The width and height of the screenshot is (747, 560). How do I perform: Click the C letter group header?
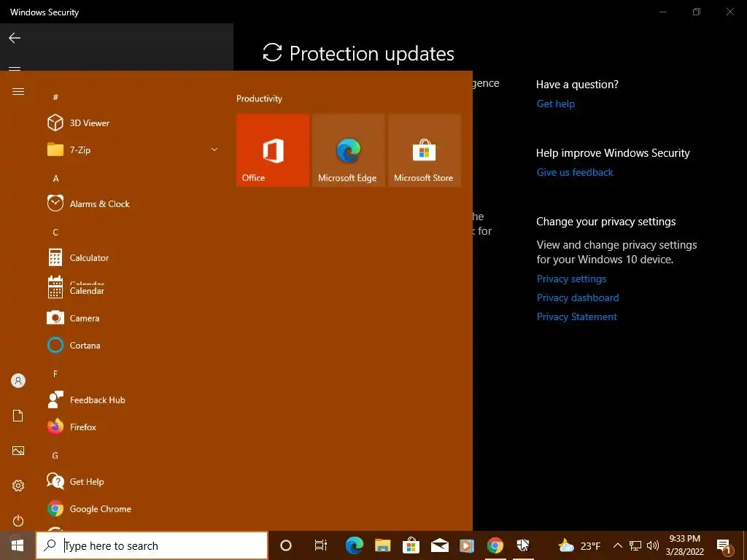55,233
